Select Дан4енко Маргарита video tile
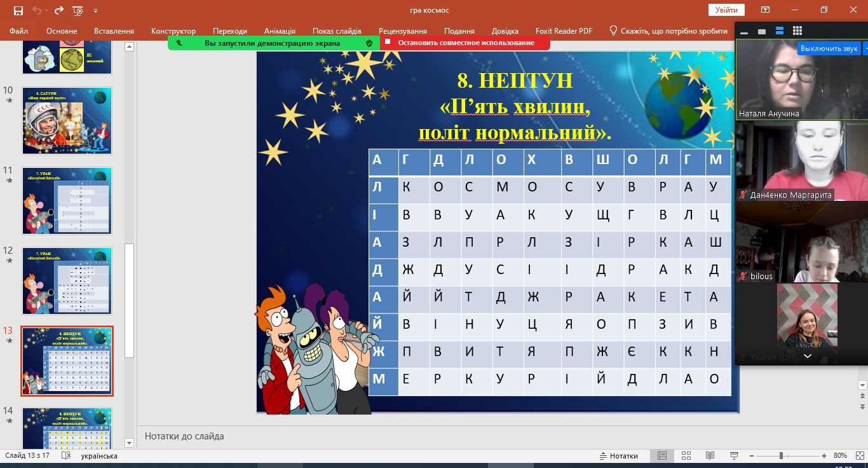This screenshot has height=468, width=868. [802, 160]
